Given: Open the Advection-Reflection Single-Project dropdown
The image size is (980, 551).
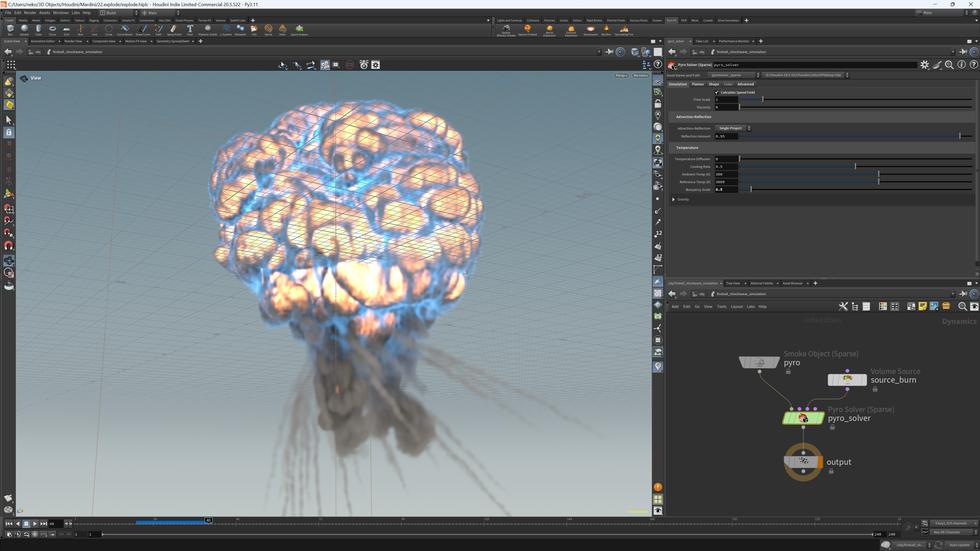Looking at the screenshot, I should 733,128.
